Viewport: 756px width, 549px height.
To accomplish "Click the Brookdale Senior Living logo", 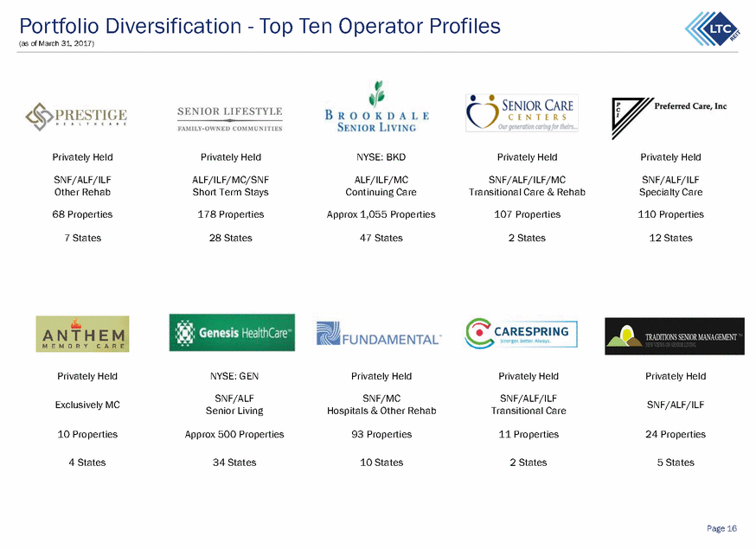I will pos(377,106).
